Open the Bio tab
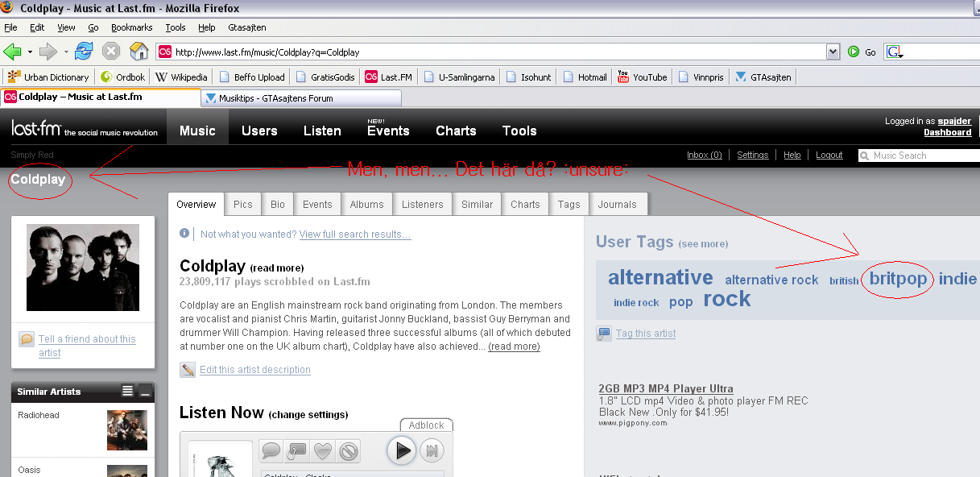This screenshot has height=477, width=980. click(x=278, y=205)
